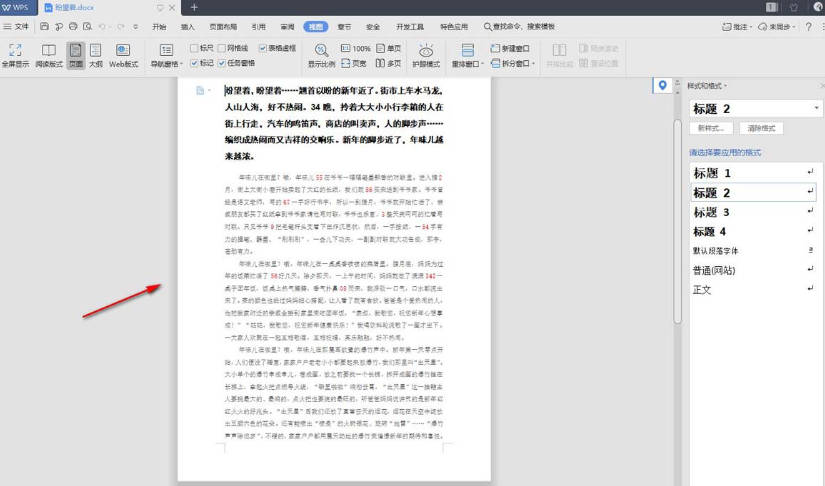The width and height of the screenshot is (825, 486).
Task: Expand the navigation pane dropdown arrow
Action: pos(181,64)
